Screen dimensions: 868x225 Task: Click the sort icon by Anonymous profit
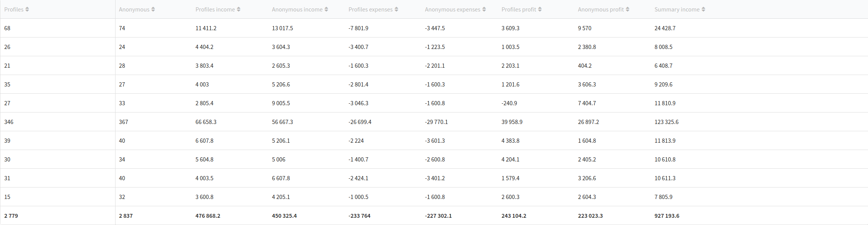click(x=627, y=10)
